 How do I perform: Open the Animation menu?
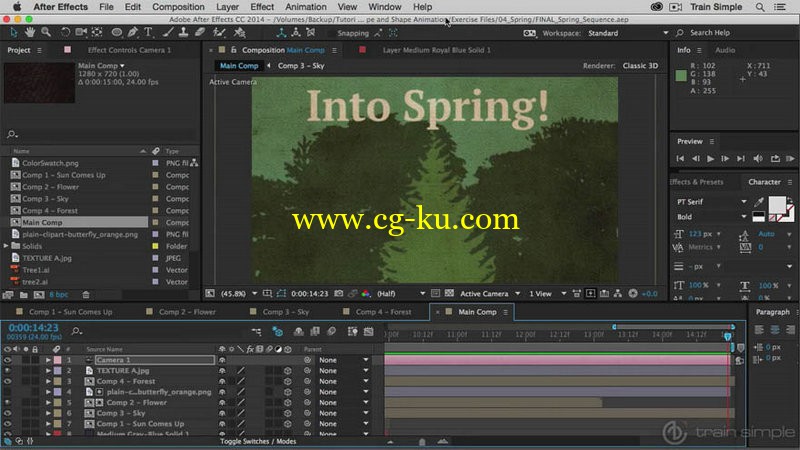306,7
